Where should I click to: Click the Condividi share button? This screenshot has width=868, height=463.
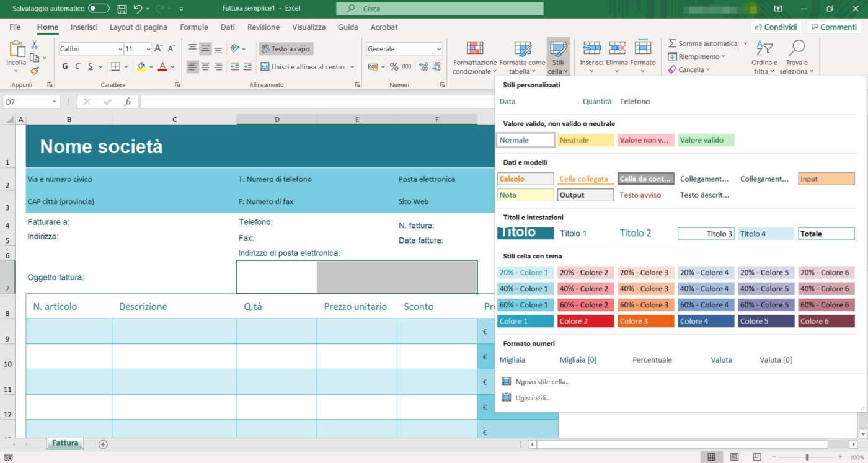click(776, 27)
